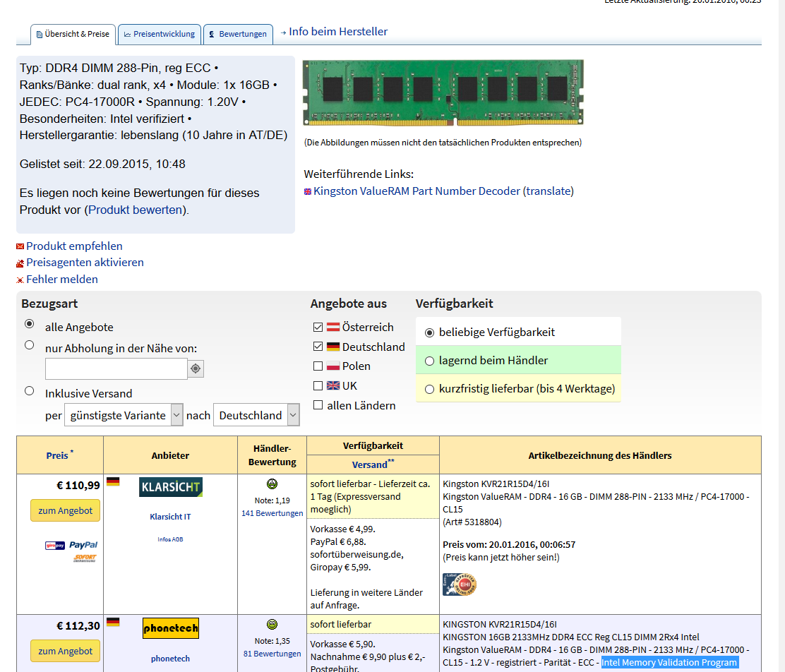Open the Übersicht & Preise tab
Image resolution: width=785 pixels, height=672 pixels.
click(x=73, y=34)
